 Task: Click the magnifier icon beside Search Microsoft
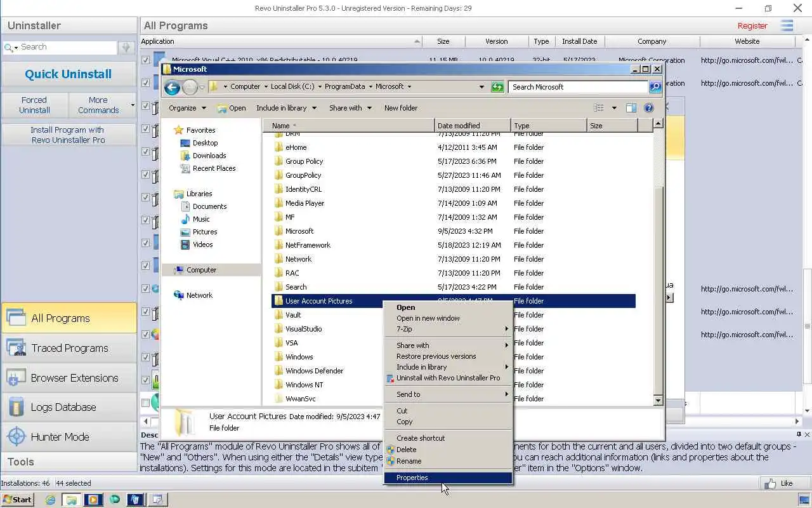point(655,87)
